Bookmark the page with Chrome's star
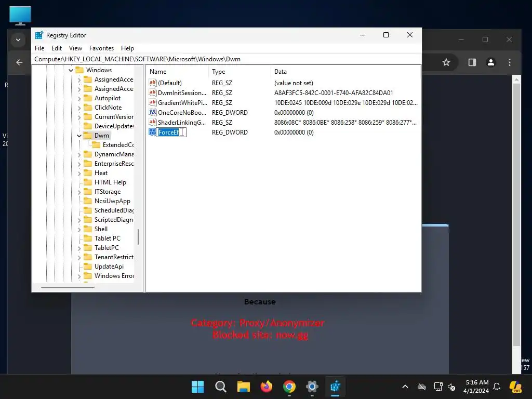This screenshot has width=532, height=399. coord(446,62)
